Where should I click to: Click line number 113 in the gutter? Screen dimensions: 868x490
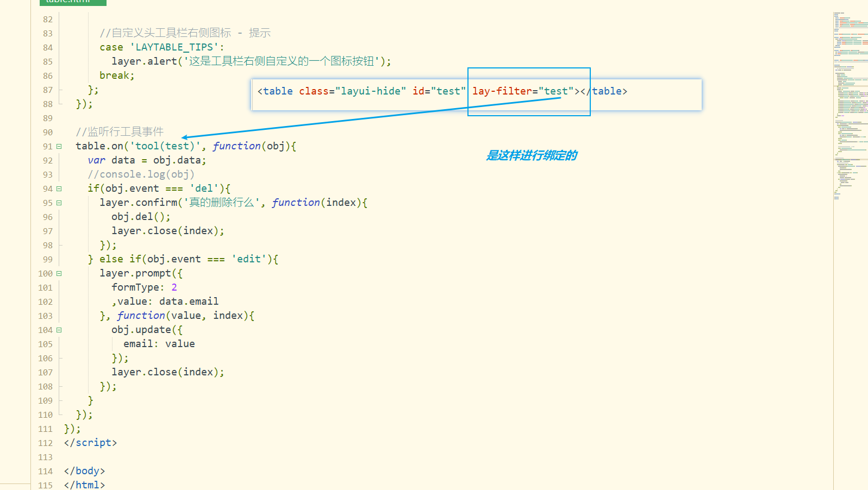coord(46,457)
